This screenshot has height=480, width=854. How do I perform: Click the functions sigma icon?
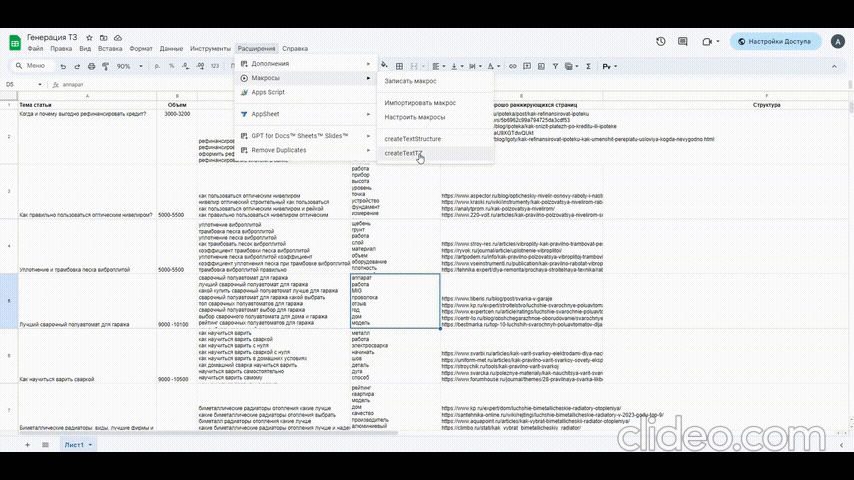[586, 66]
